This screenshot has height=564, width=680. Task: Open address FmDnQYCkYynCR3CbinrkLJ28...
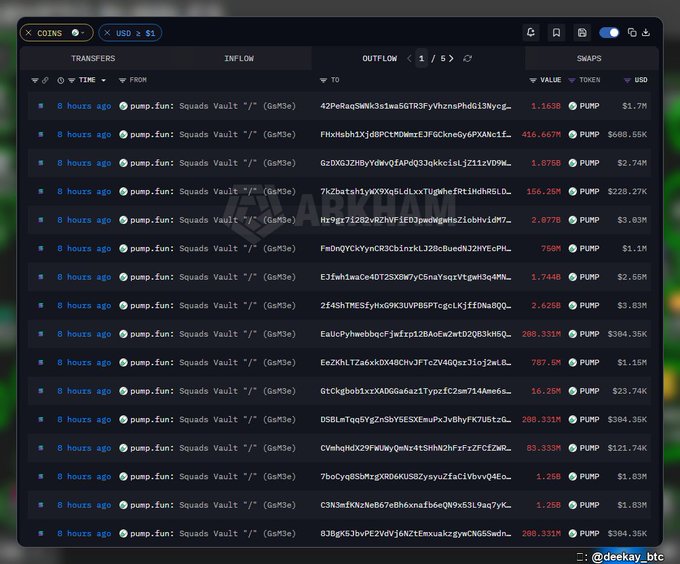point(415,248)
